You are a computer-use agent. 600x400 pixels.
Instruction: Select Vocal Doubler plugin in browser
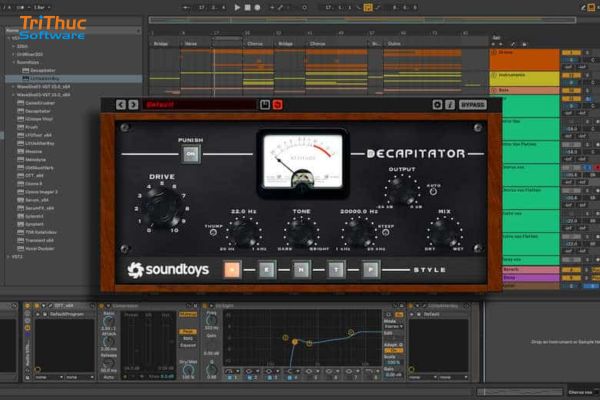36,248
